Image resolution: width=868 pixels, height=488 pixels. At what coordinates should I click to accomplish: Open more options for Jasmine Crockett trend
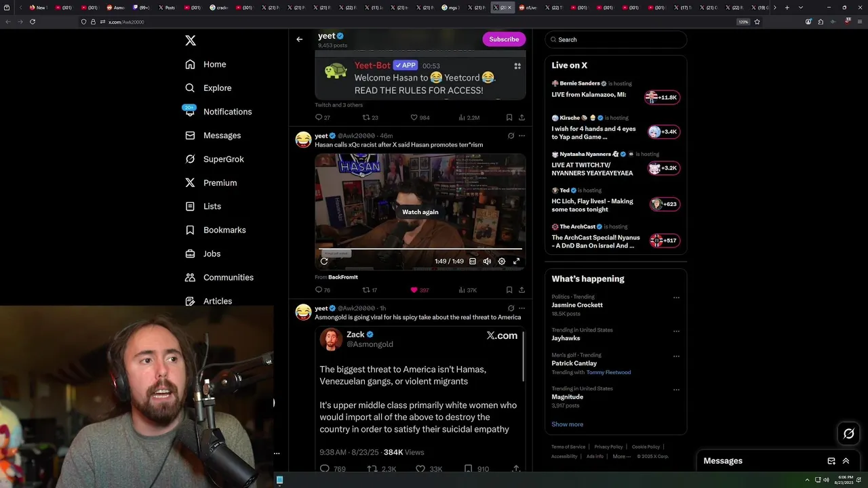click(x=676, y=298)
